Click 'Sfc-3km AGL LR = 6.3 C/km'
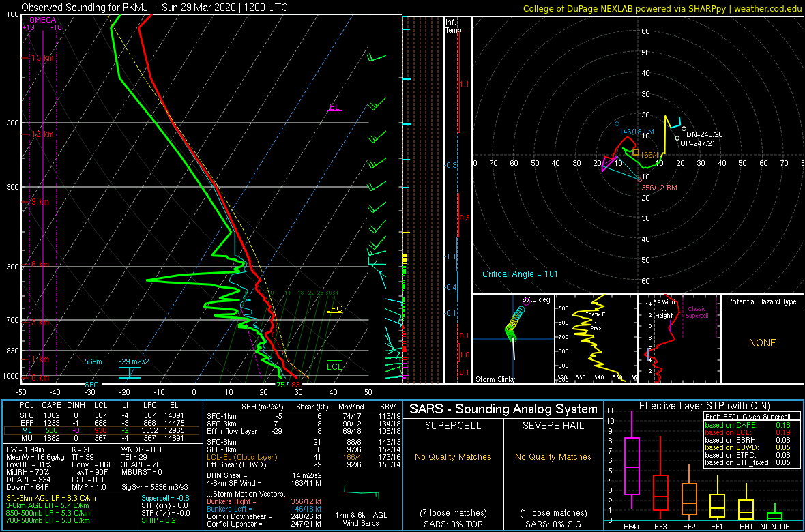Image resolution: width=805 pixels, height=532 pixels. point(51,498)
